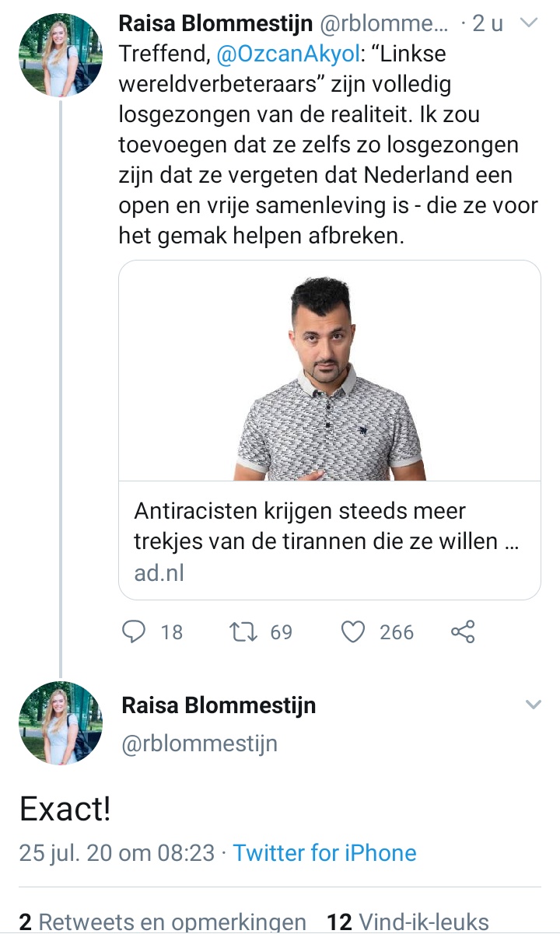Open the Raisa Blommestijn name on top tweet
The image size is (560, 948).
tap(215, 24)
